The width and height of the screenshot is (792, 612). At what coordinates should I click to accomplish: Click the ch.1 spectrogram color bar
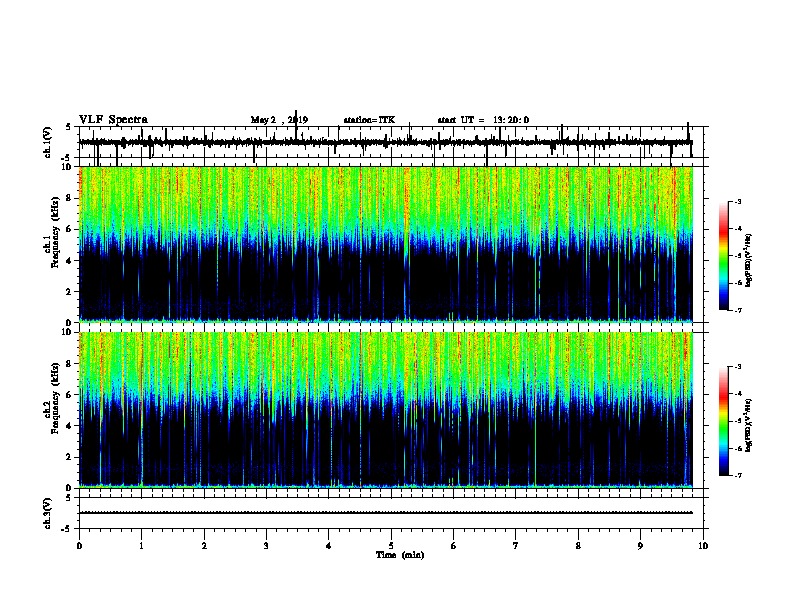click(x=723, y=256)
